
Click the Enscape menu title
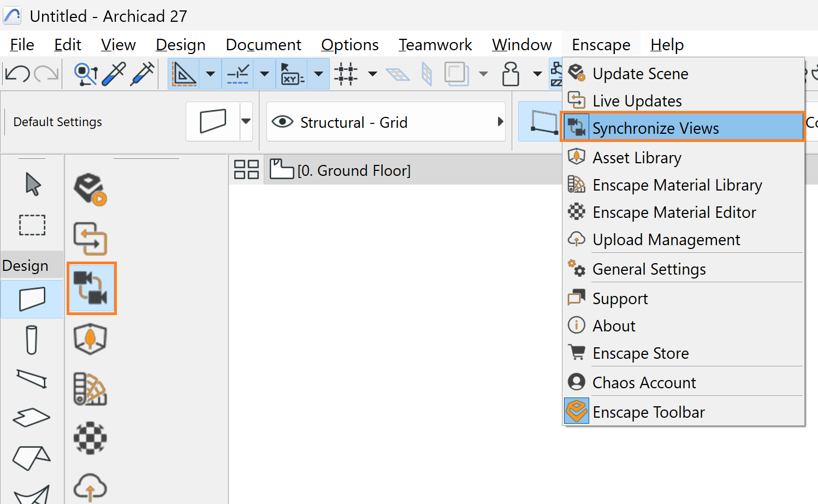coord(601,45)
